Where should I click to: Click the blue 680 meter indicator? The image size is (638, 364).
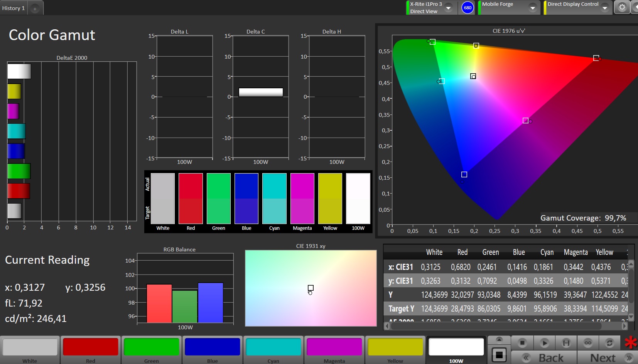click(x=468, y=8)
